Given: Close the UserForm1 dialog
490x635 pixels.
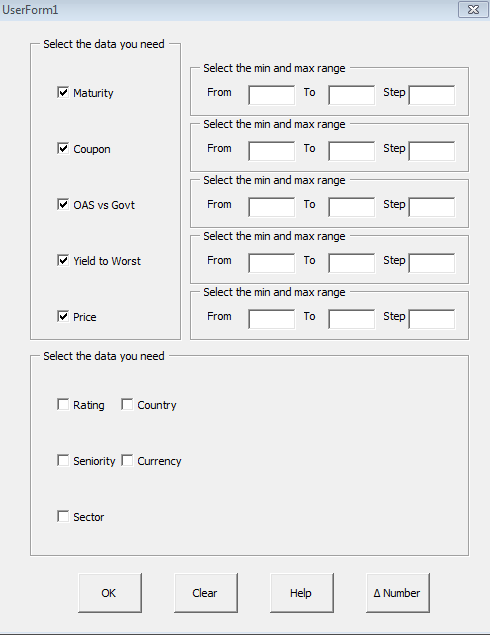Looking at the screenshot, I should coord(473,10).
